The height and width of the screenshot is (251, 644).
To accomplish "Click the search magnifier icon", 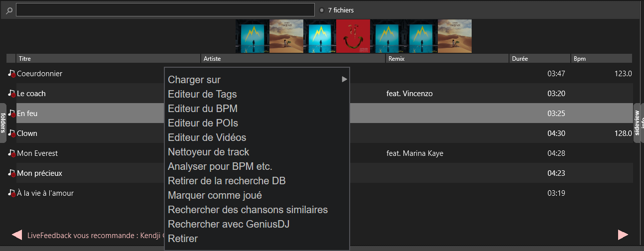I will [x=9, y=10].
